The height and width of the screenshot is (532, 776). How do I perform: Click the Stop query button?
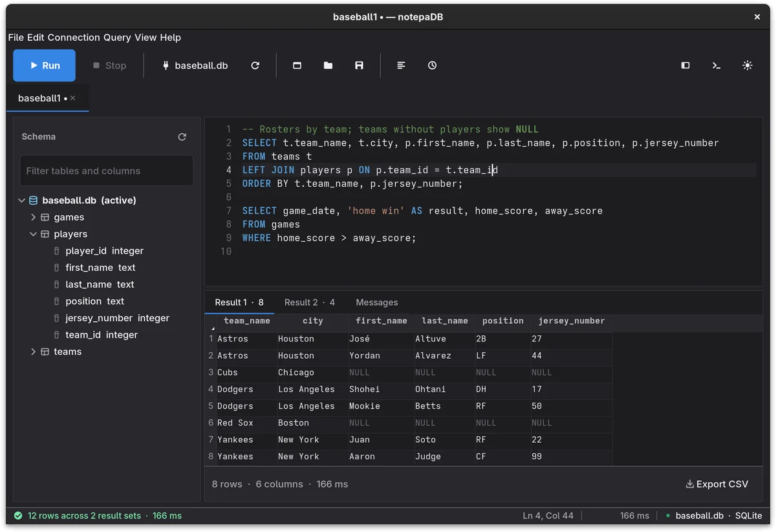click(109, 65)
